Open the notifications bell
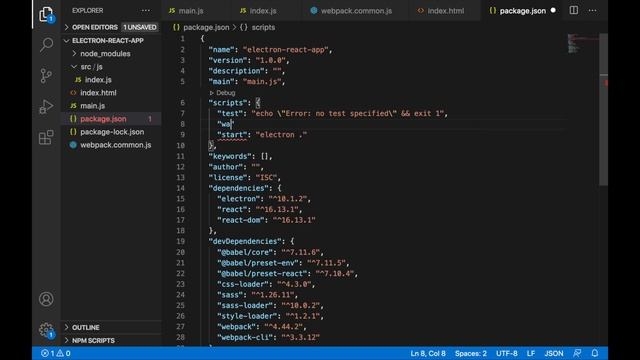The width and height of the screenshot is (640, 360). (x=595, y=353)
